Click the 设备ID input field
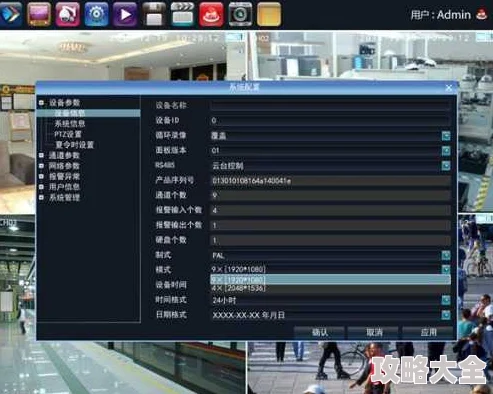Image resolution: width=493 pixels, height=394 pixels. pyautogui.click(x=330, y=121)
